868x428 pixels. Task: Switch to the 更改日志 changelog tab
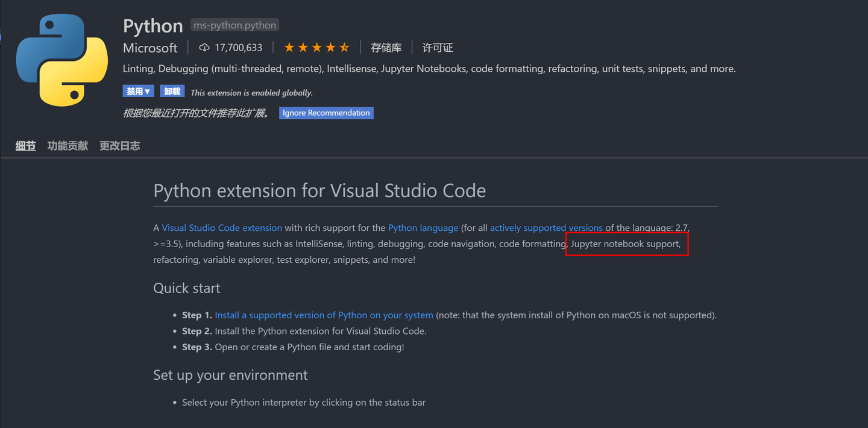point(120,146)
